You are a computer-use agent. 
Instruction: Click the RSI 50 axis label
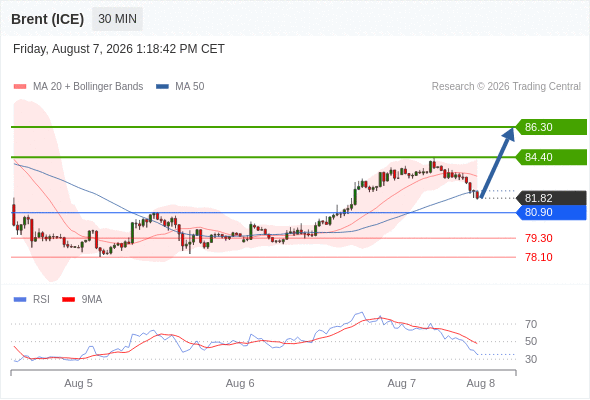[531, 341]
